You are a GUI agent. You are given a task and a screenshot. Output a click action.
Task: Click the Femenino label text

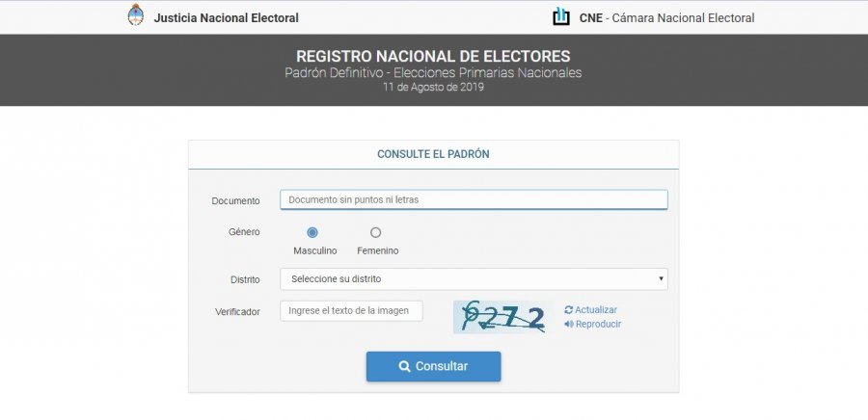click(x=377, y=250)
